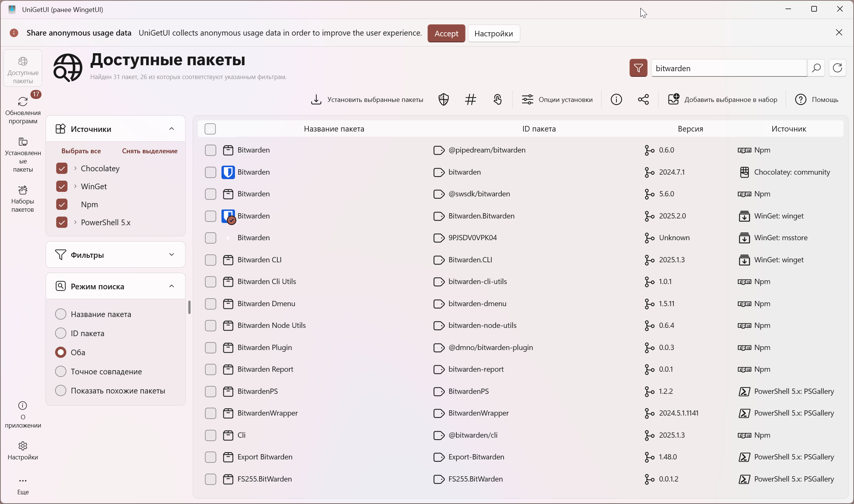
Task: Select the 'Точное совпадение' search mode
Action: [x=61, y=371]
